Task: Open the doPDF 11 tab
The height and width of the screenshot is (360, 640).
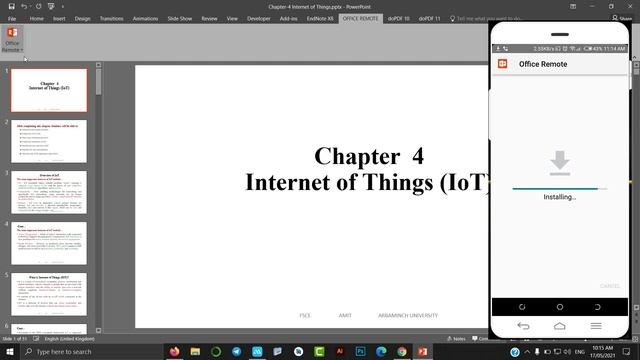Action: (430, 19)
